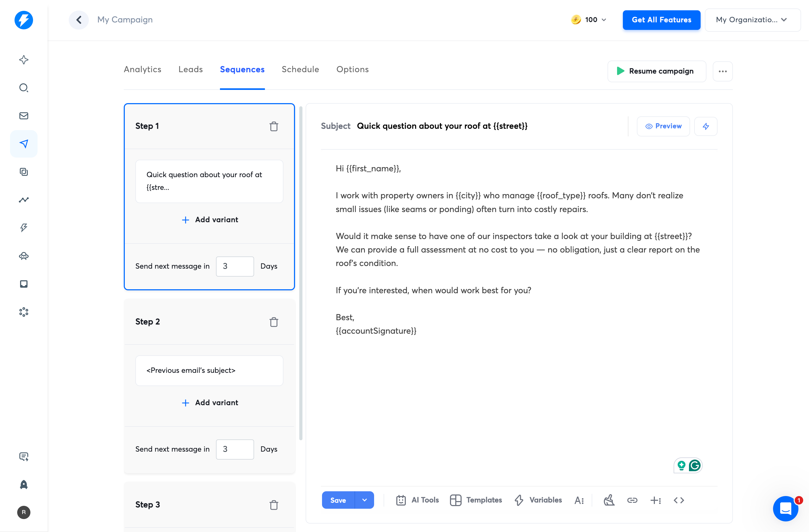Open the Save button dropdown arrow

pyautogui.click(x=364, y=500)
